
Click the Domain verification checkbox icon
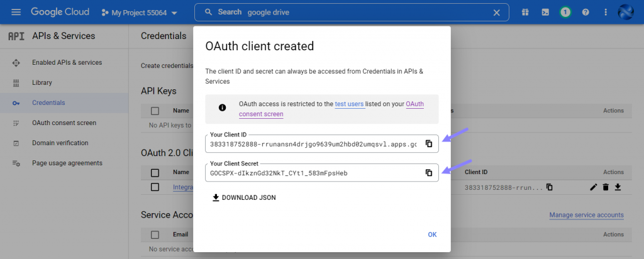click(16, 143)
